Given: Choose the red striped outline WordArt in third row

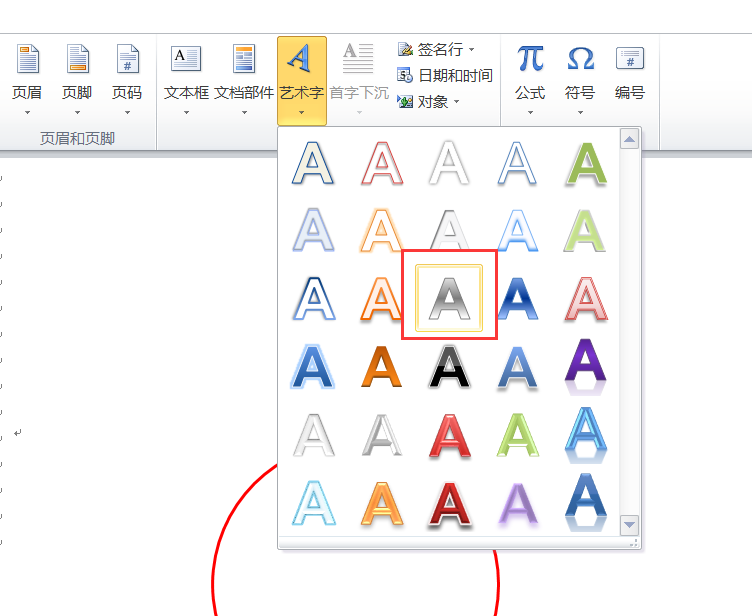Looking at the screenshot, I should [586, 298].
